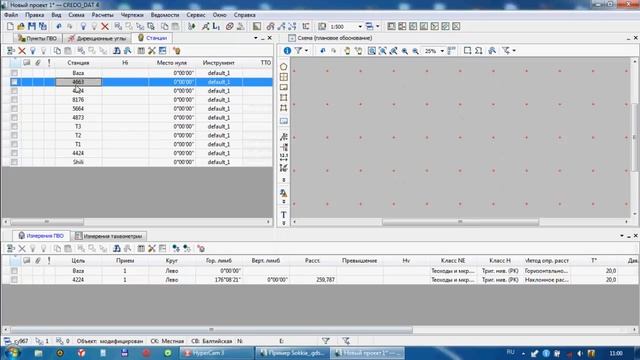Switch to the Измерения тахеометрии tab

(109, 236)
